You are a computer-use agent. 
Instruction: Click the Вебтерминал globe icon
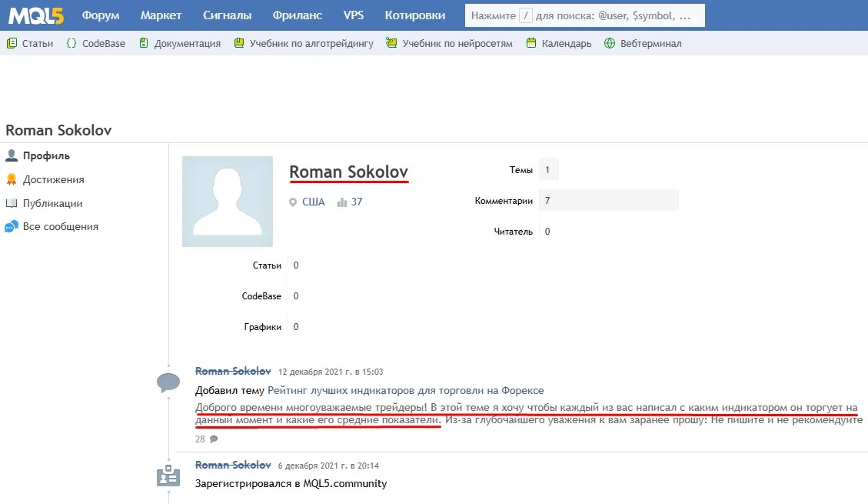pyautogui.click(x=610, y=43)
